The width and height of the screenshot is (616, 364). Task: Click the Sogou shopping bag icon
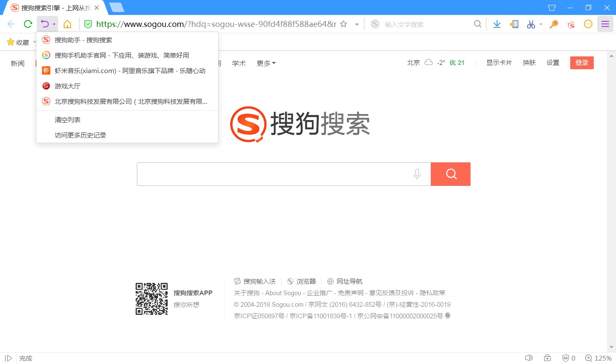(571, 24)
